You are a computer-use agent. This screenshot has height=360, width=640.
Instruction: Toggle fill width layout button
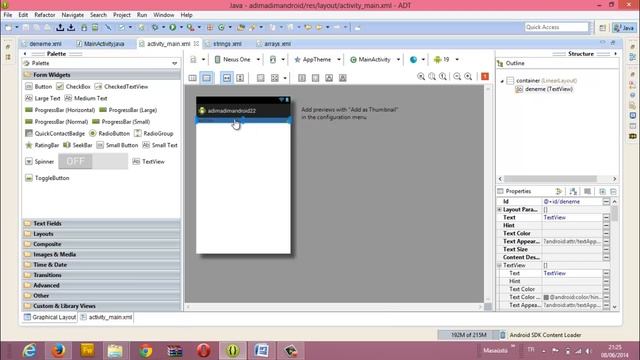(227, 78)
